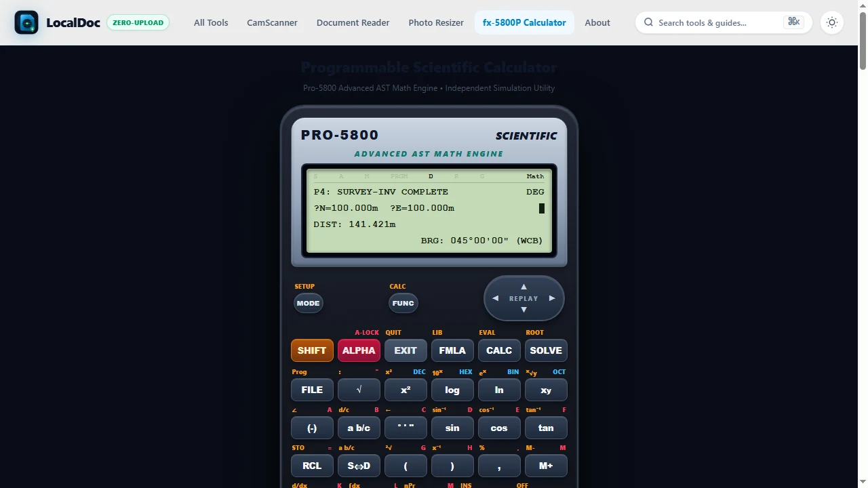Screen dimensions: 868x488
Task: Tap the degrees-minutes-seconds key
Action: click(x=406, y=428)
